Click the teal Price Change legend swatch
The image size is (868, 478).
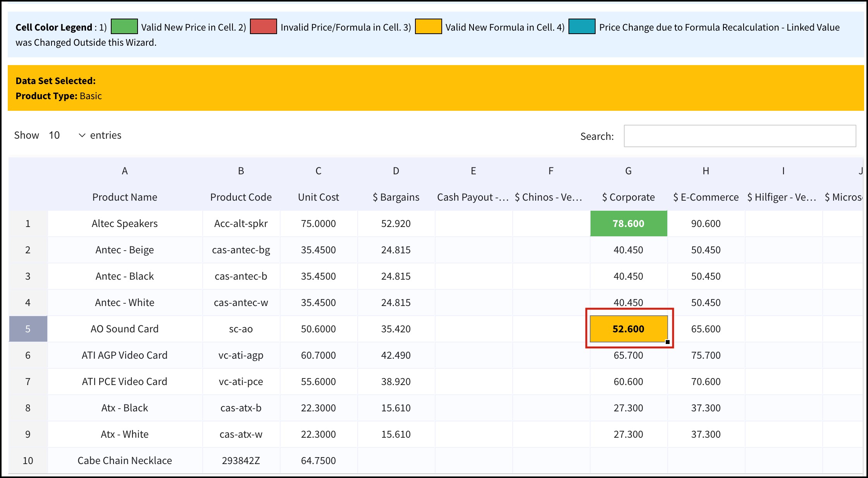[x=582, y=26]
